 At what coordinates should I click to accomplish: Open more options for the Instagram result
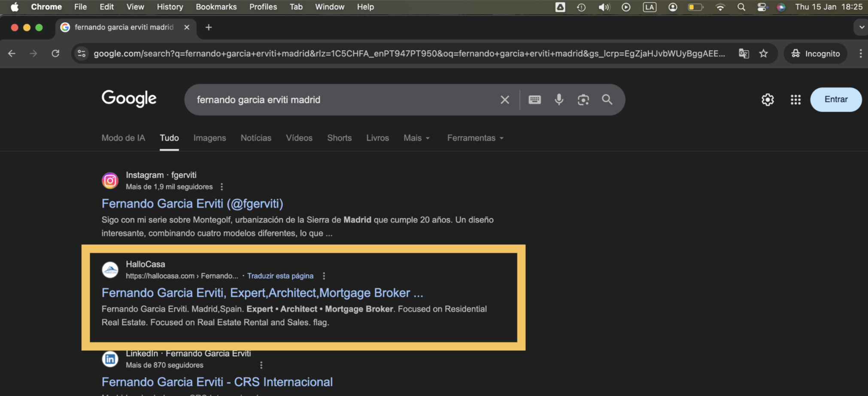(222, 187)
